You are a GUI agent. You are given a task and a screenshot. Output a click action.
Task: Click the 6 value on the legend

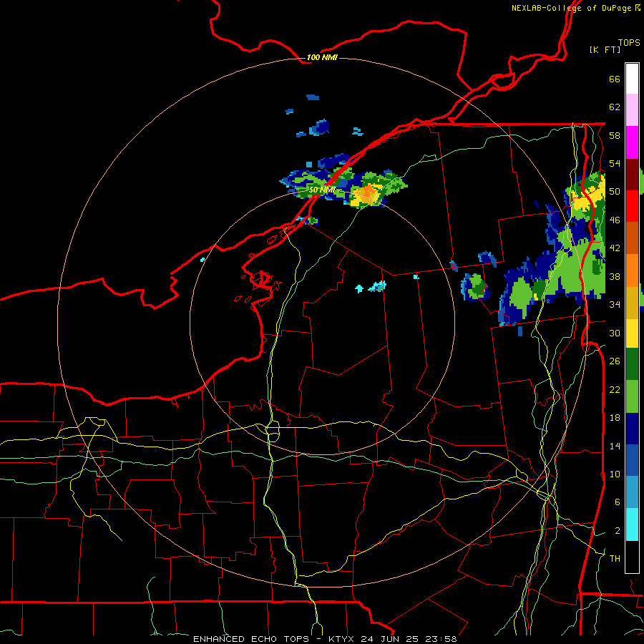[x=617, y=502]
